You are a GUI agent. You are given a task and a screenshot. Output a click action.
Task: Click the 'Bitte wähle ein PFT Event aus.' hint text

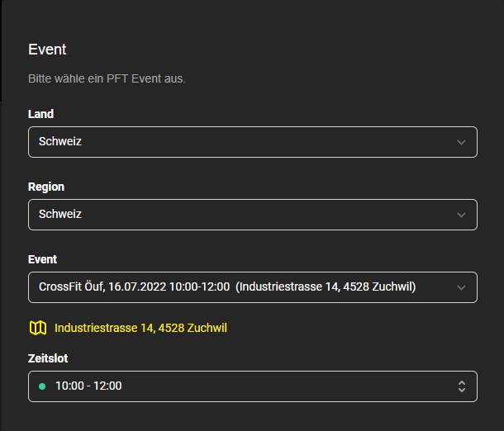coord(107,78)
